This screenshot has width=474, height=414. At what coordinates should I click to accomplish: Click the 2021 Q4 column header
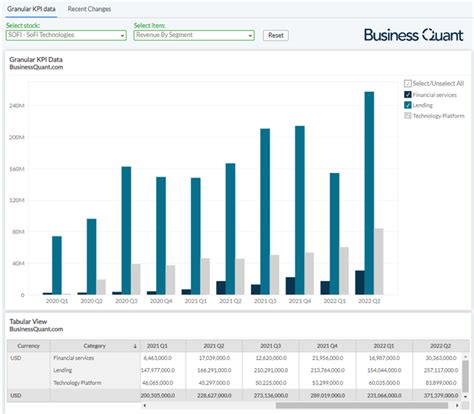[x=327, y=346]
